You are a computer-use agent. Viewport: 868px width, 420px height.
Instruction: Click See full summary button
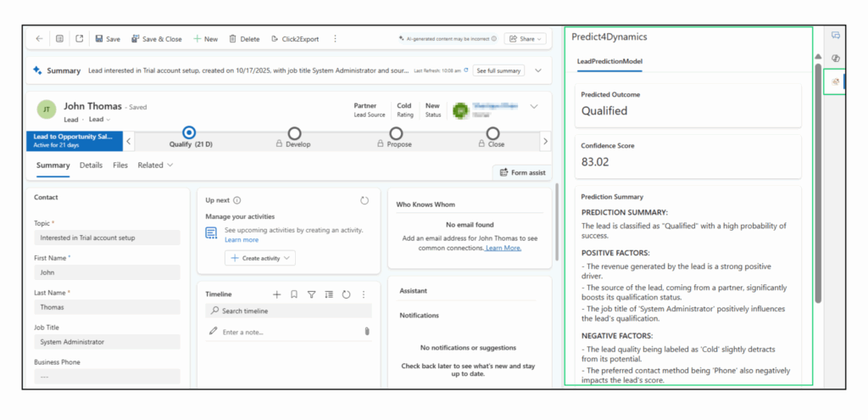click(x=498, y=71)
